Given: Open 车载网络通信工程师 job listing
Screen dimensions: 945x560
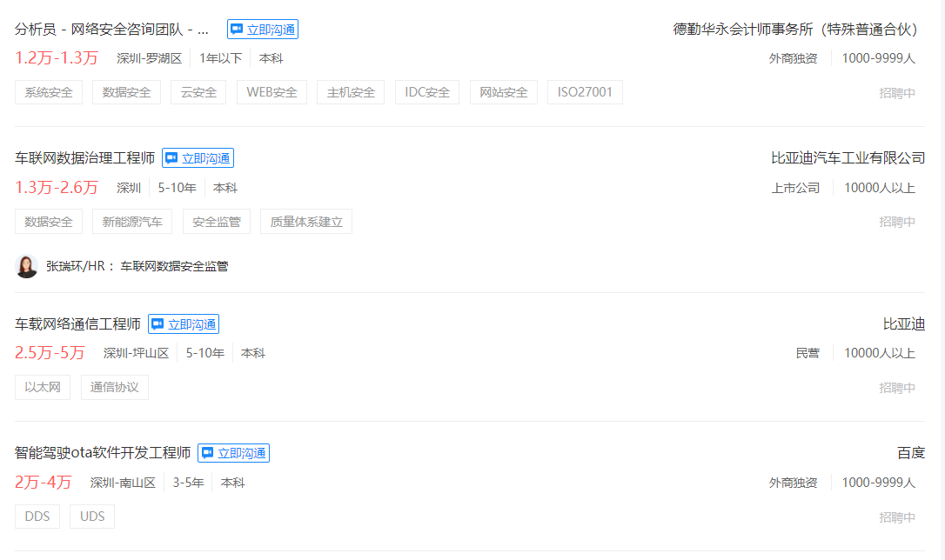Looking at the screenshot, I should [77, 324].
